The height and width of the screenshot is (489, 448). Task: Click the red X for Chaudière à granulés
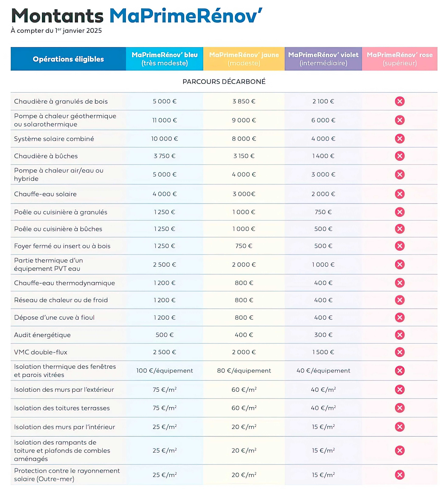pyautogui.click(x=400, y=101)
